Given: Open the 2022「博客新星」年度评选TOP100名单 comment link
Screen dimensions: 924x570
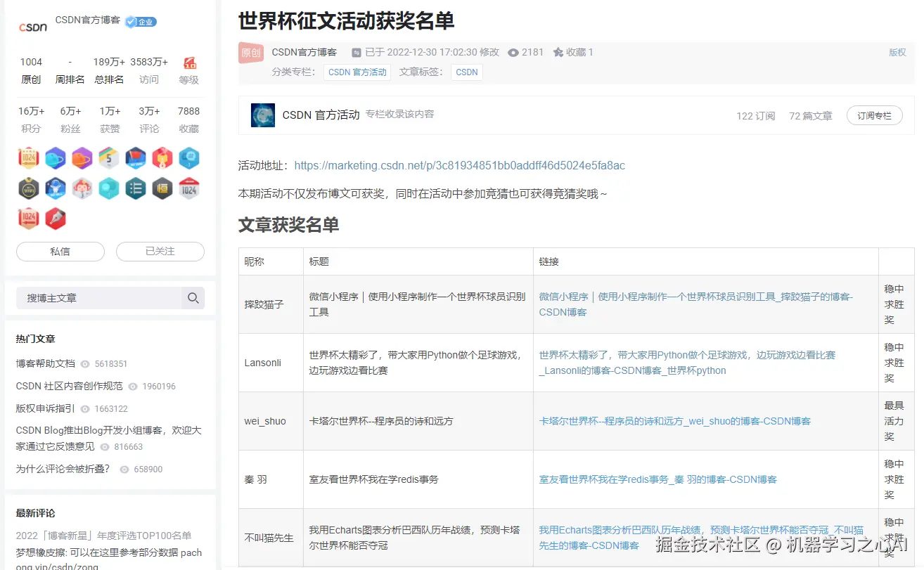Looking at the screenshot, I should (x=104, y=536).
